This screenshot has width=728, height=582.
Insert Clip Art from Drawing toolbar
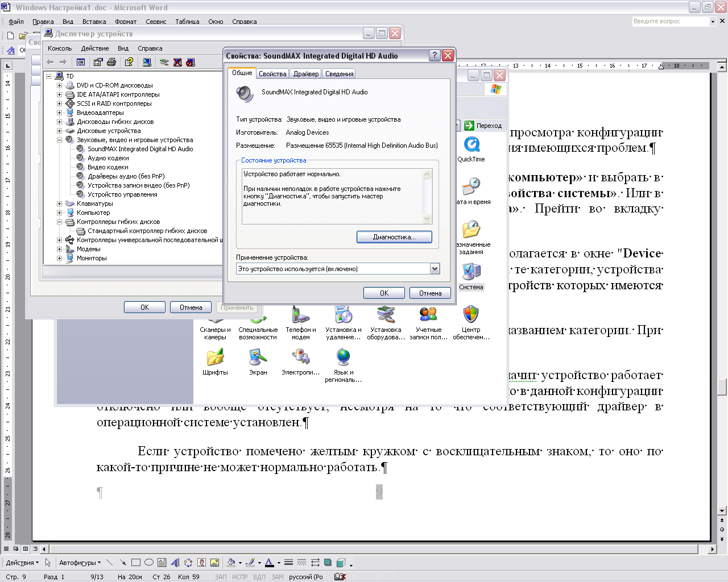pos(201,563)
